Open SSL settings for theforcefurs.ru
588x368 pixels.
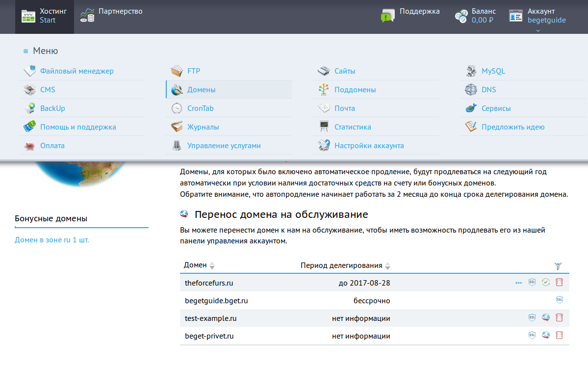(532, 282)
